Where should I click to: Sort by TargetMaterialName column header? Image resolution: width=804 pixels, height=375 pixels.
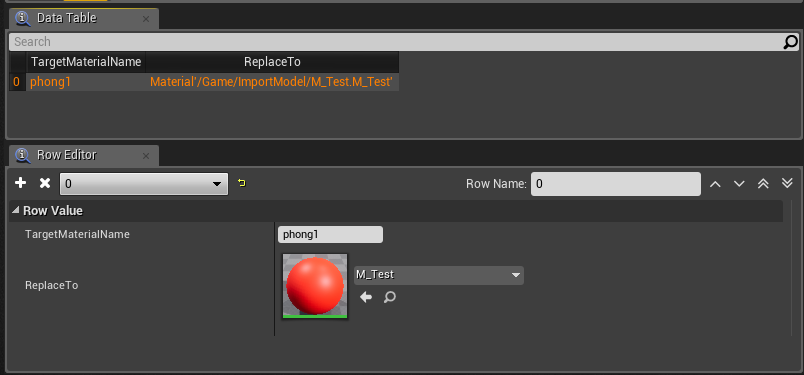click(86, 62)
